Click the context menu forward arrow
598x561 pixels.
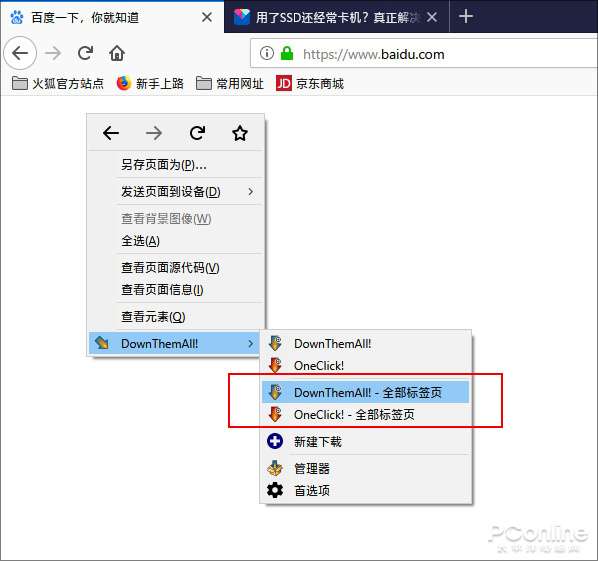pyautogui.click(x=154, y=133)
